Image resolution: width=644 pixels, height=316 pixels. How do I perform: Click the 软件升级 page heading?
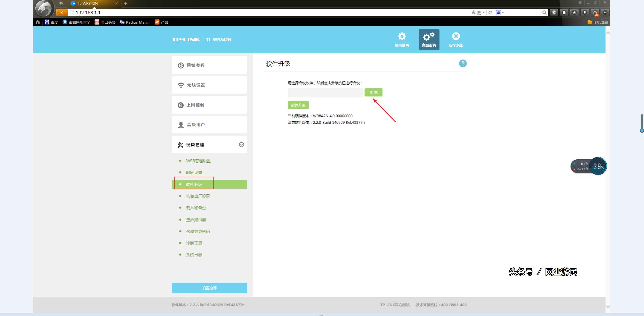pyautogui.click(x=278, y=64)
